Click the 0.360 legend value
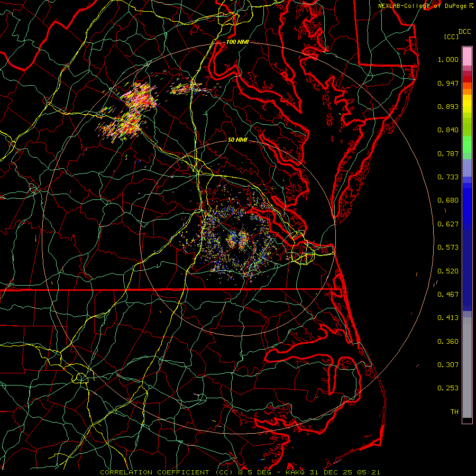Viewport: 476px width, 476px height. [448, 342]
